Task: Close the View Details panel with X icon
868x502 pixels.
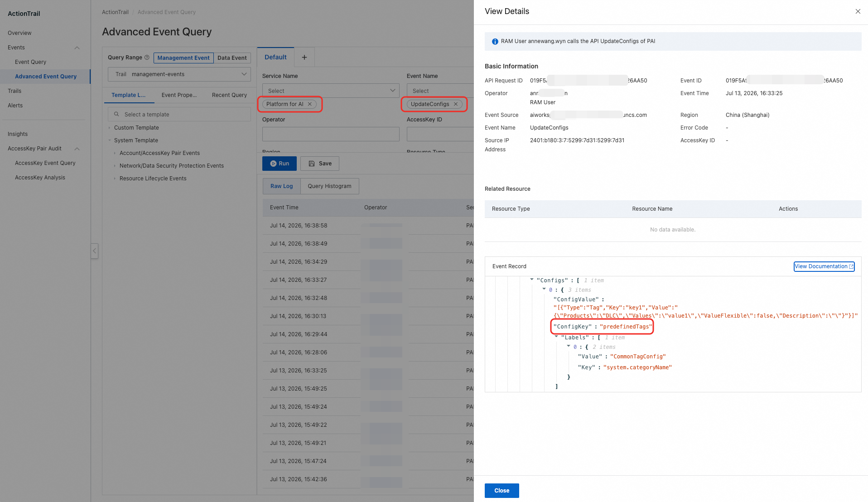Action: click(858, 11)
